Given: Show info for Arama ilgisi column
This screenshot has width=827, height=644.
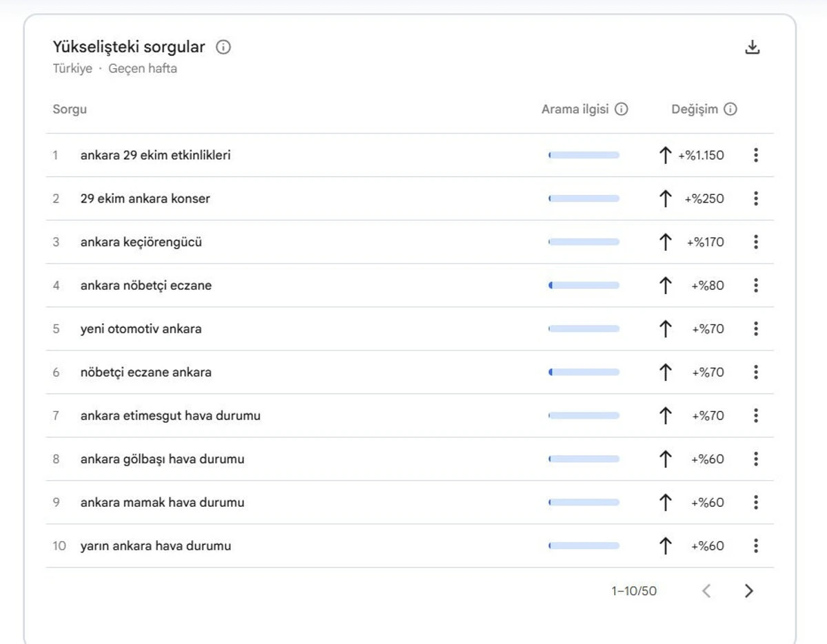Looking at the screenshot, I should [621, 110].
